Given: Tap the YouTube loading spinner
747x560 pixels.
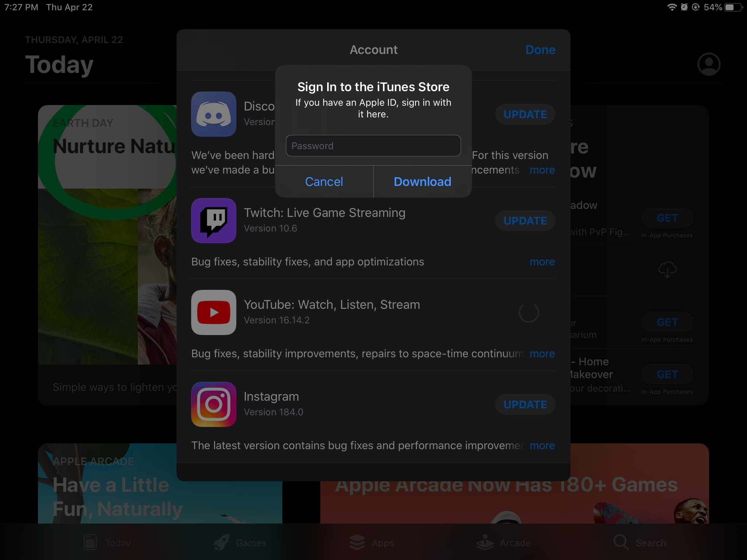Looking at the screenshot, I should (529, 312).
